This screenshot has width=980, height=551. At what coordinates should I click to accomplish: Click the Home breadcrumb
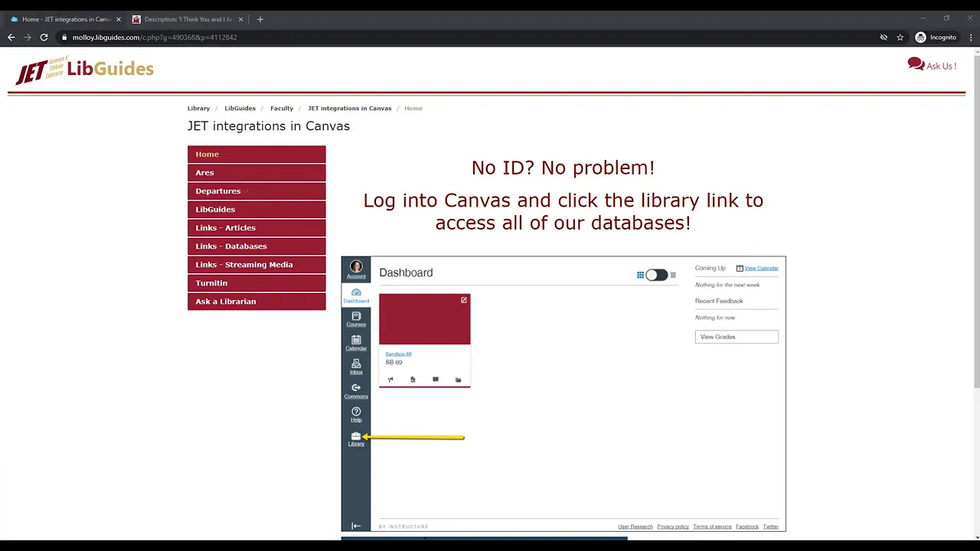413,108
